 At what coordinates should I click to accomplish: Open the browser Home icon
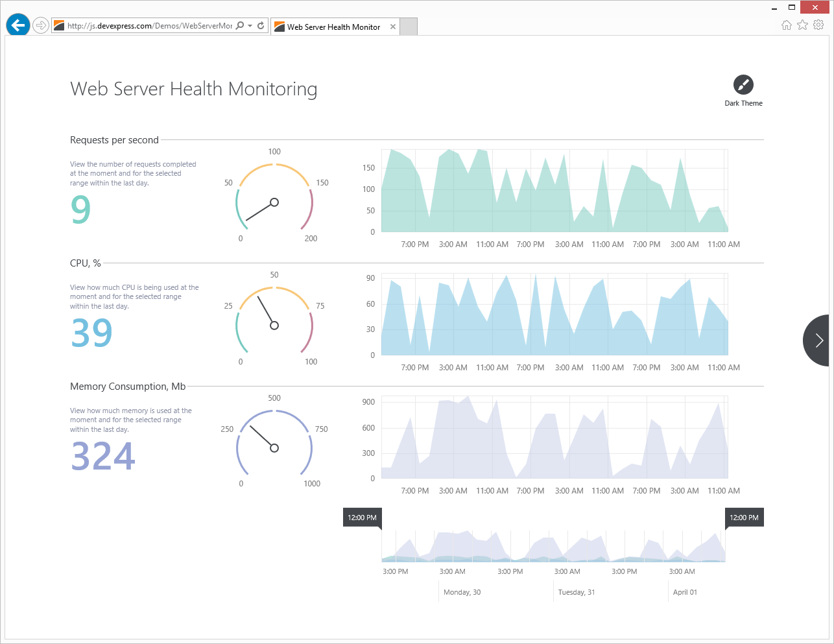click(x=786, y=25)
